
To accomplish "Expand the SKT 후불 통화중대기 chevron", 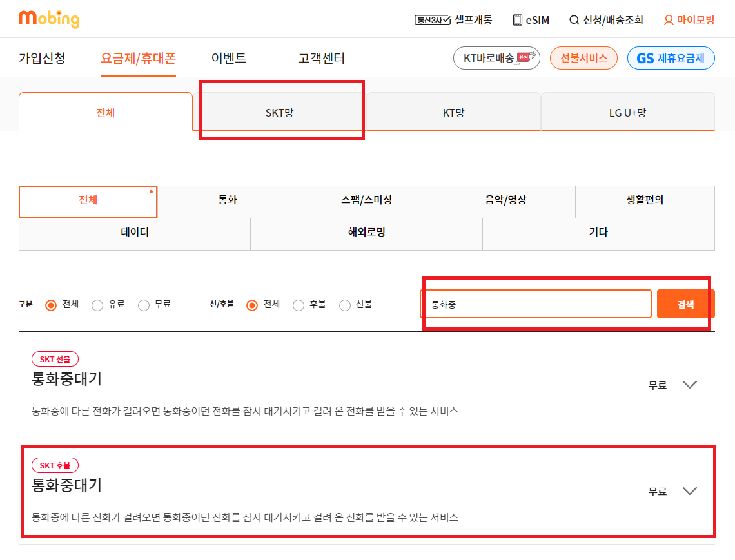I will point(689,491).
